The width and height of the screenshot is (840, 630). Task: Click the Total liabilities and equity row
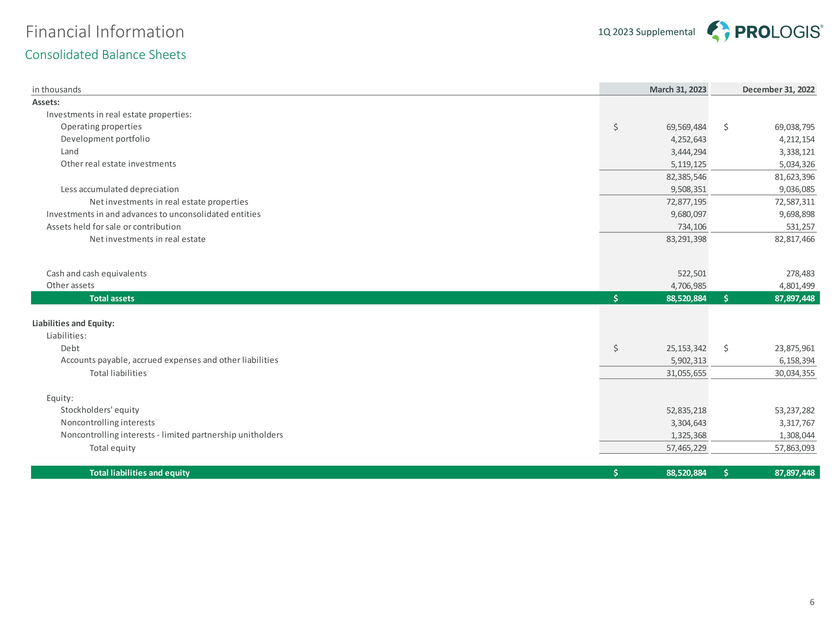(139, 473)
